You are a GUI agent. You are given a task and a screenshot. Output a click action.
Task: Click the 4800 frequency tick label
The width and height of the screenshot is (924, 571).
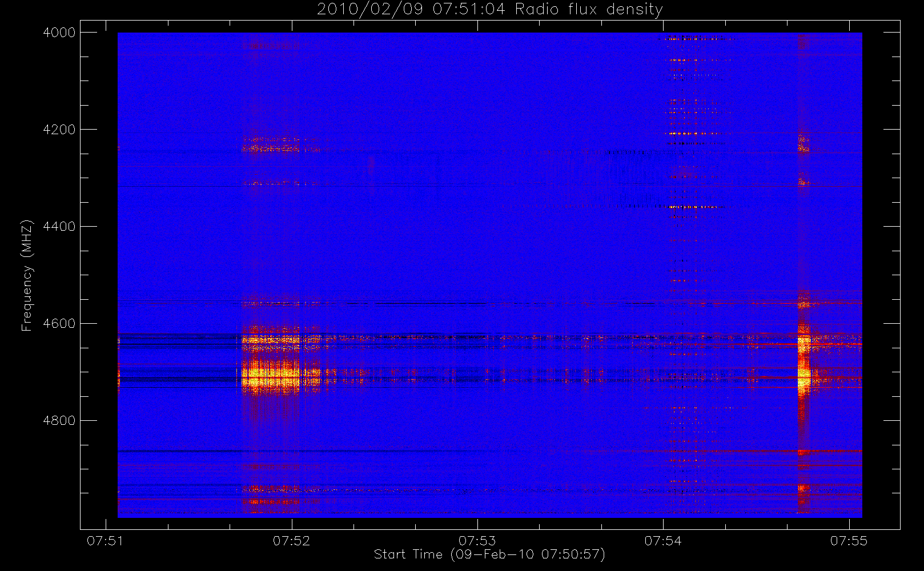tap(59, 421)
